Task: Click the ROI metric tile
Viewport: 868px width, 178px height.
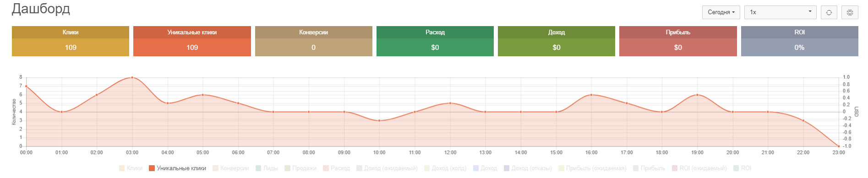Action: tap(800, 41)
